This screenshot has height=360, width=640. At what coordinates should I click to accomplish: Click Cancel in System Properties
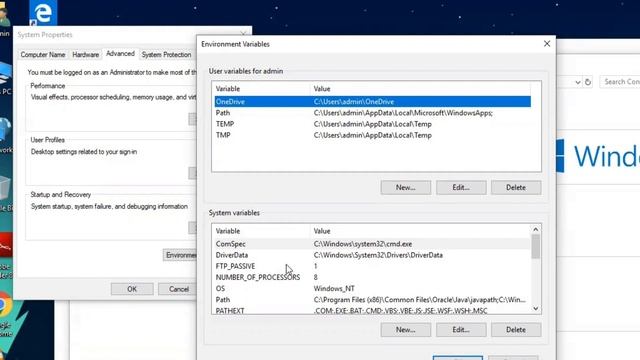point(178,289)
